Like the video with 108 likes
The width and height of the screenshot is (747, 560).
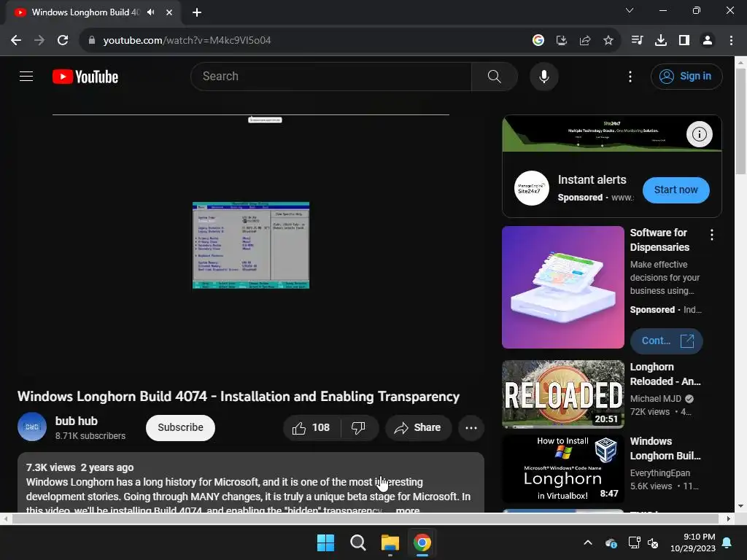click(311, 427)
